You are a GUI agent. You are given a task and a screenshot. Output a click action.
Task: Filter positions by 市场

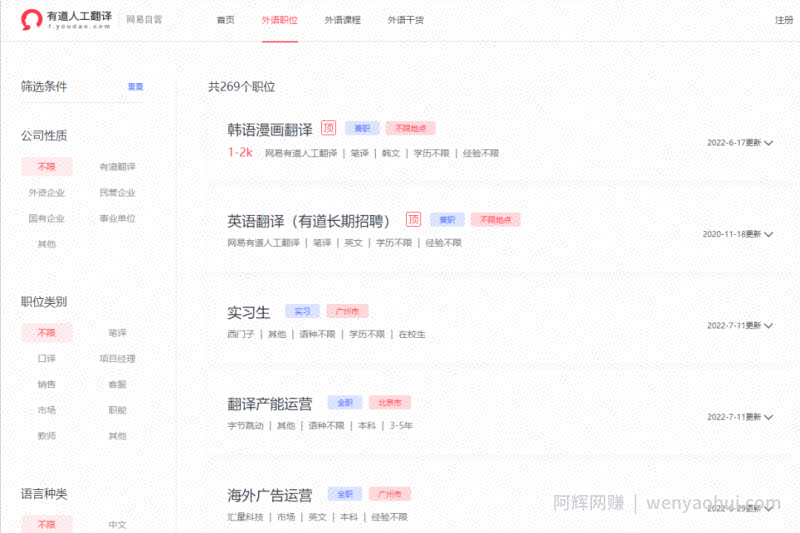pos(47,410)
